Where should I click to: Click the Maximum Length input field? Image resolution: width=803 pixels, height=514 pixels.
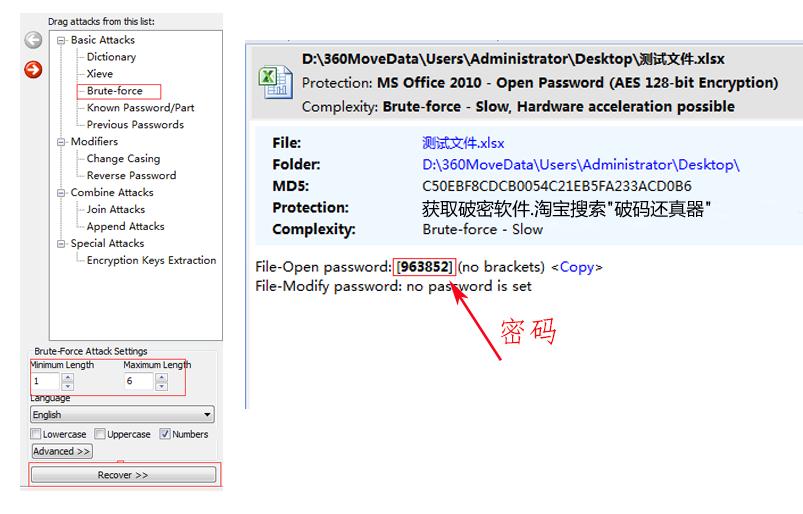click(139, 381)
